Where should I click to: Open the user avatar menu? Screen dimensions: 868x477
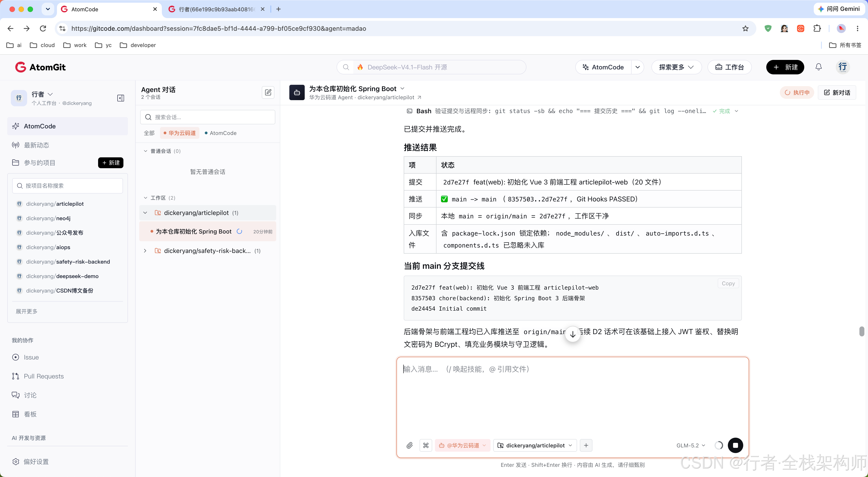point(842,67)
